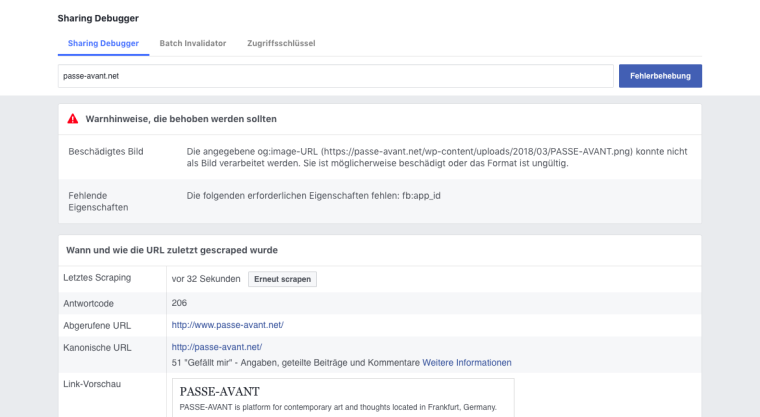The height and width of the screenshot is (417, 760).
Task: Click the Fehlende Eigenschaften row label
Action: (x=89, y=201)
